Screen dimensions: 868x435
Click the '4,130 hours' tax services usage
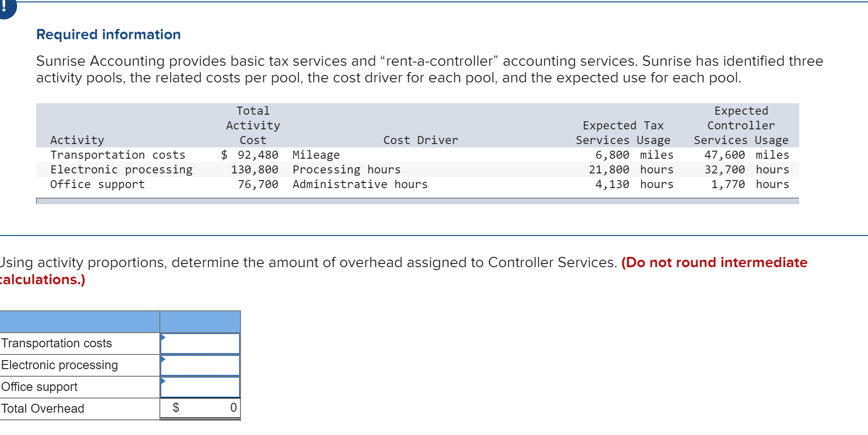(x=634, y=184)
